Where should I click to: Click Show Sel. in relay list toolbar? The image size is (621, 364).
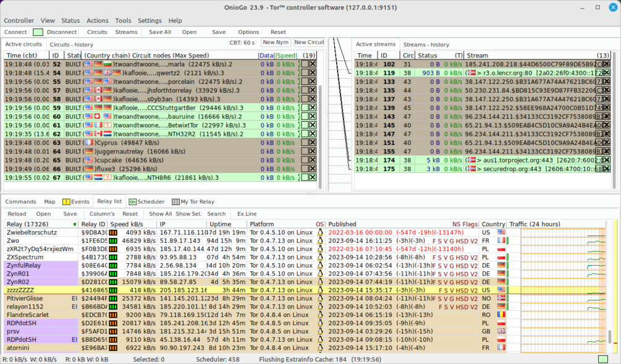pos(189,213)
